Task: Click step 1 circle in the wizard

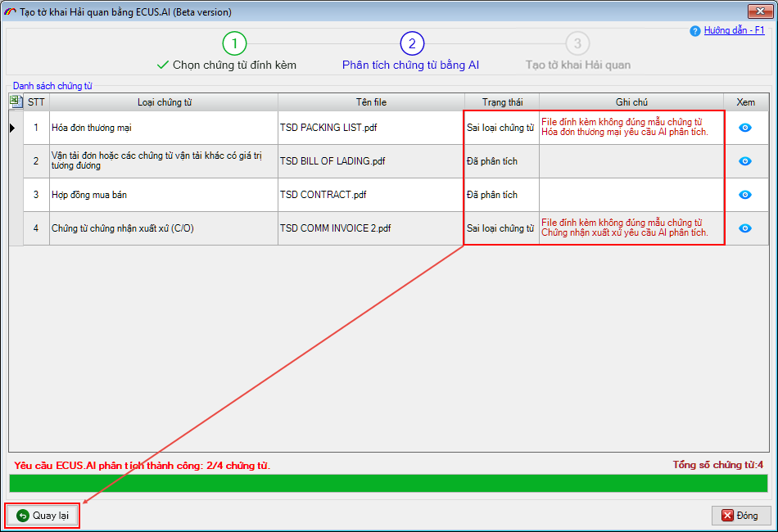Action: click(234, 43)
